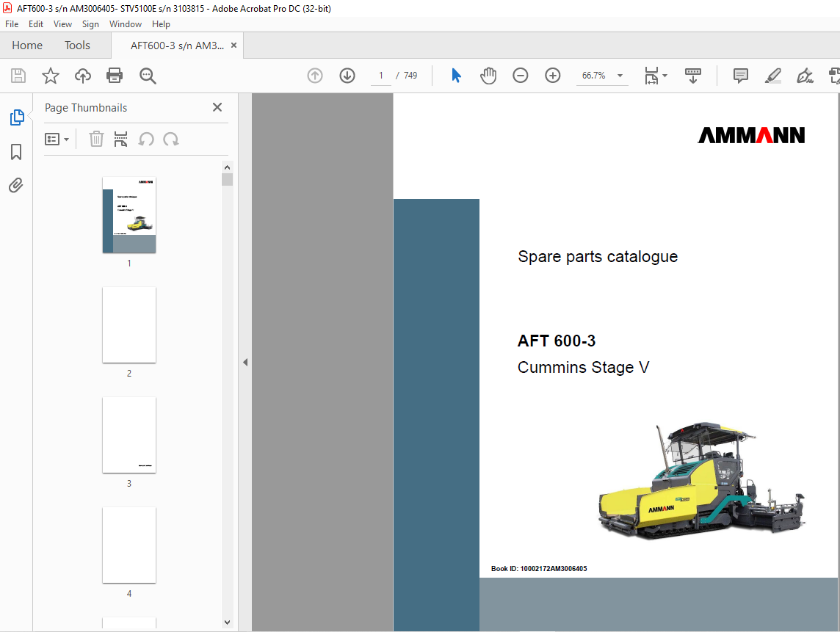
Task: Click the total page count 749
Action: pos(410,76)
